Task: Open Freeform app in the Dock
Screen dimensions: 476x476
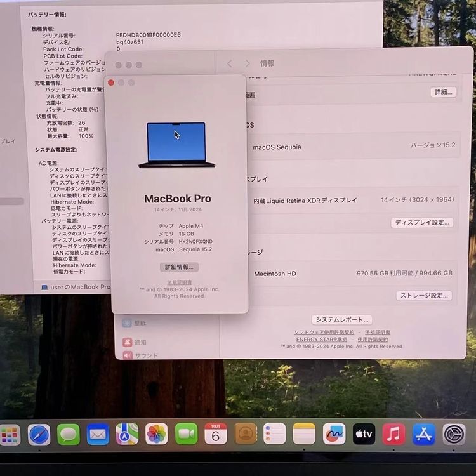Action: click(334, 433)
